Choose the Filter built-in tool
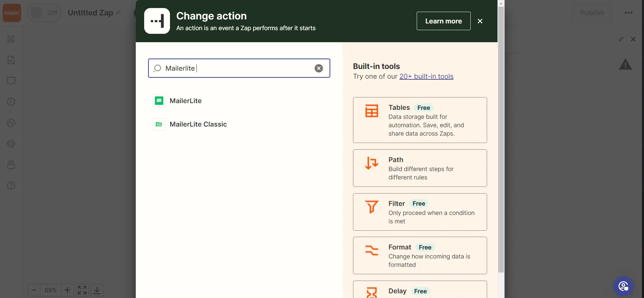 (x=420, y=212)
